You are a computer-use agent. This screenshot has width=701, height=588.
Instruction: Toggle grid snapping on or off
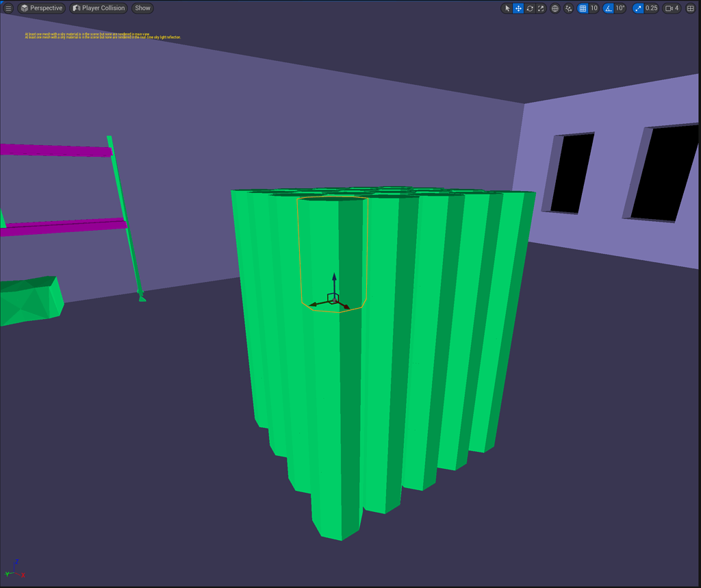point(582,8)
